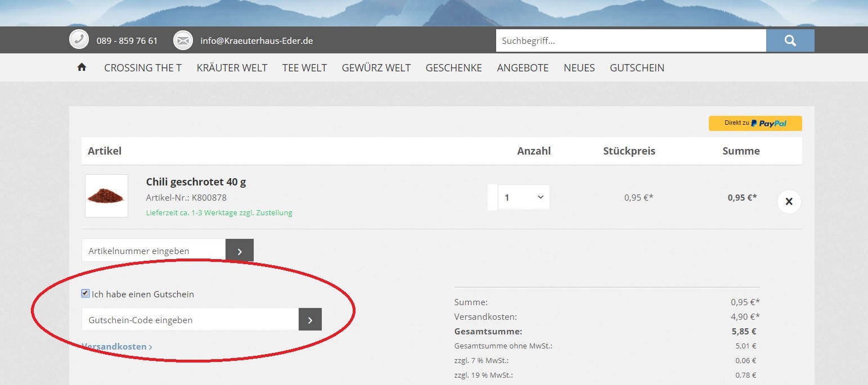Click the envelope email icon
The width and height of the screenshot is (868, 385).
click(183, 40)
